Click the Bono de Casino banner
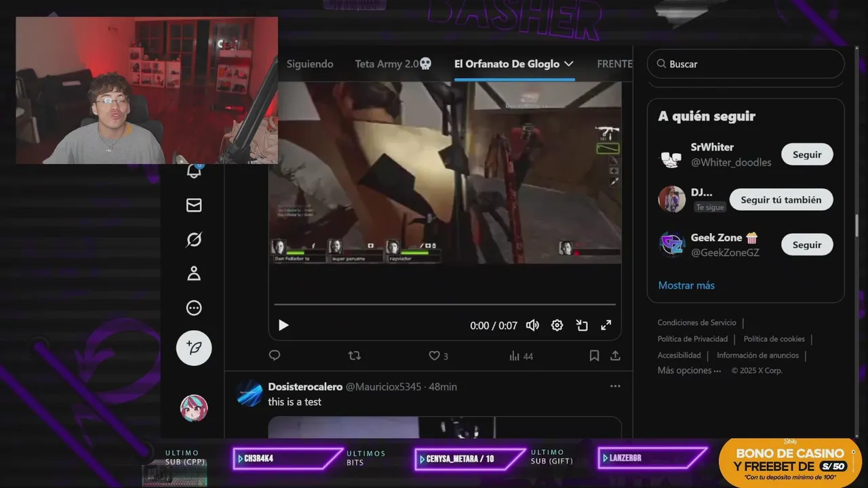Viewport: 868px width, 488px height. pos(790,463)
